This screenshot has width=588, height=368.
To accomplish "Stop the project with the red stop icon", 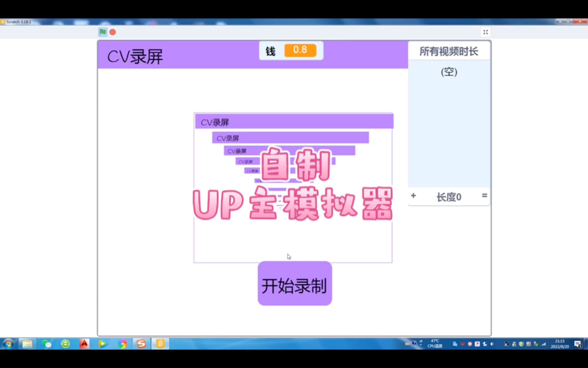I will (x=112, y=32).
